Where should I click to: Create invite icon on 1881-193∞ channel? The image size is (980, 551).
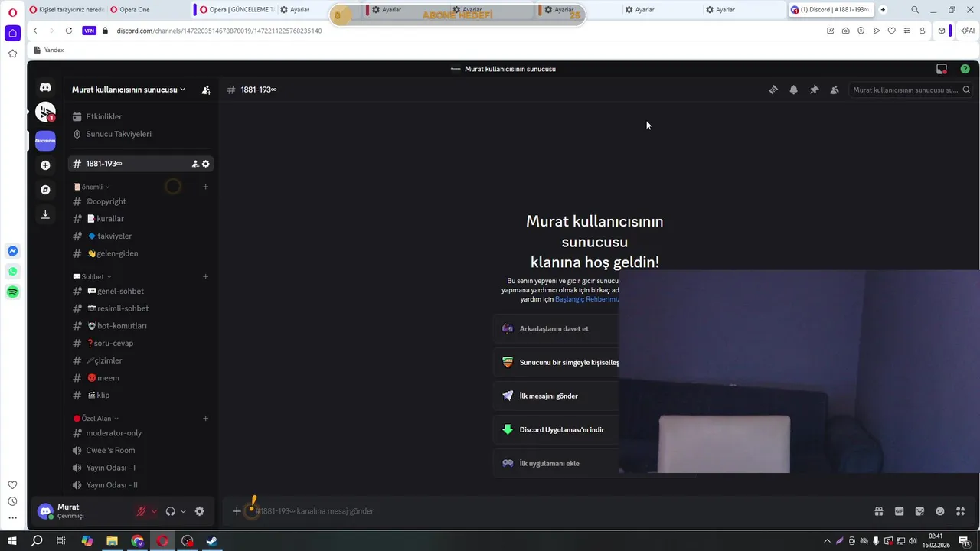click(x=195, y=164)
